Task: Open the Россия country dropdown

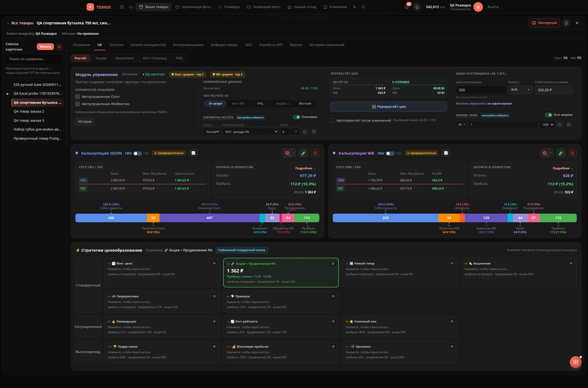Action: coord(212,132)
